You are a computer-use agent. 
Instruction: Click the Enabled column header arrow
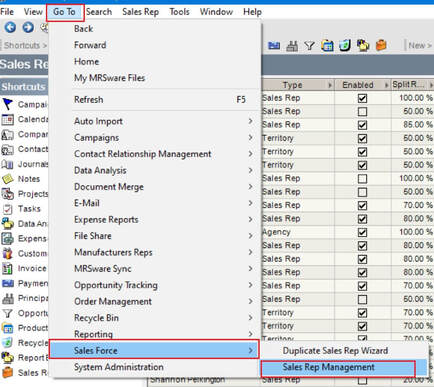[x=387, y=85]
